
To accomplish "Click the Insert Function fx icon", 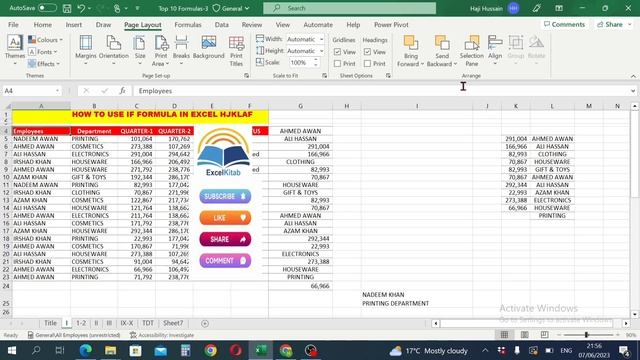I will (122, 91).
